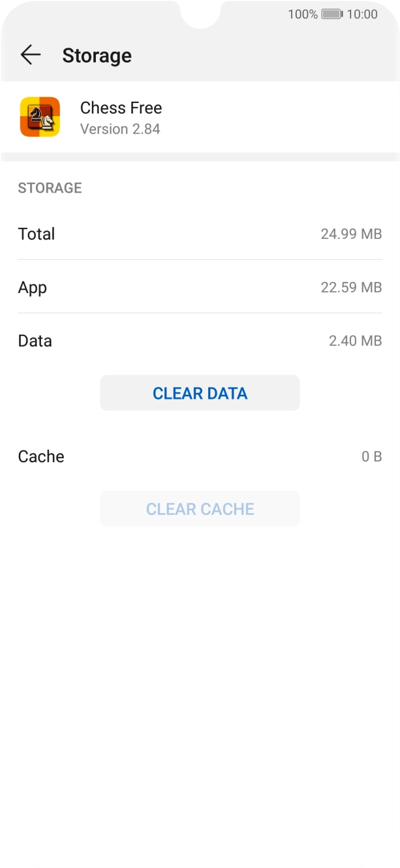The image size is (400, 868).
Task: Tap the 2.40 MB data value
Action: click(355, 341)
